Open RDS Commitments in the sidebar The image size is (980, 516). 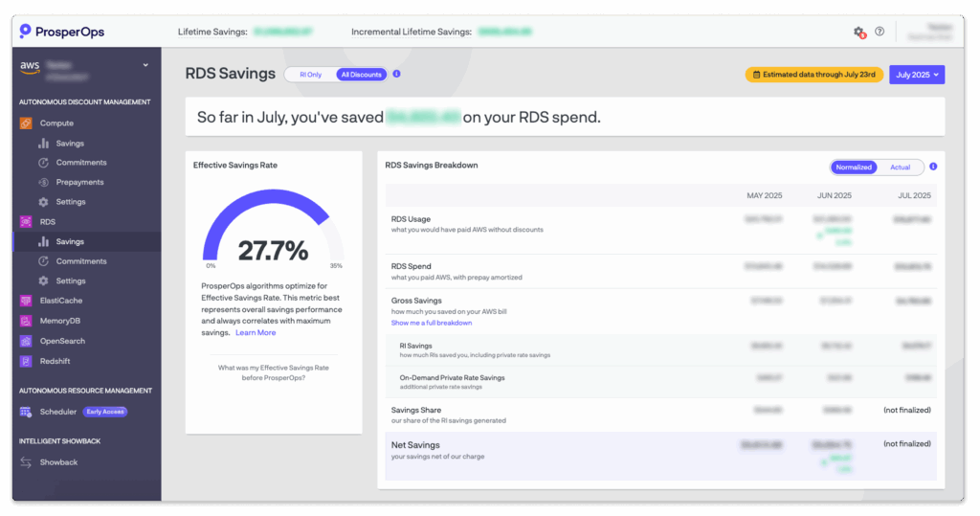click(x=80, y=261)
